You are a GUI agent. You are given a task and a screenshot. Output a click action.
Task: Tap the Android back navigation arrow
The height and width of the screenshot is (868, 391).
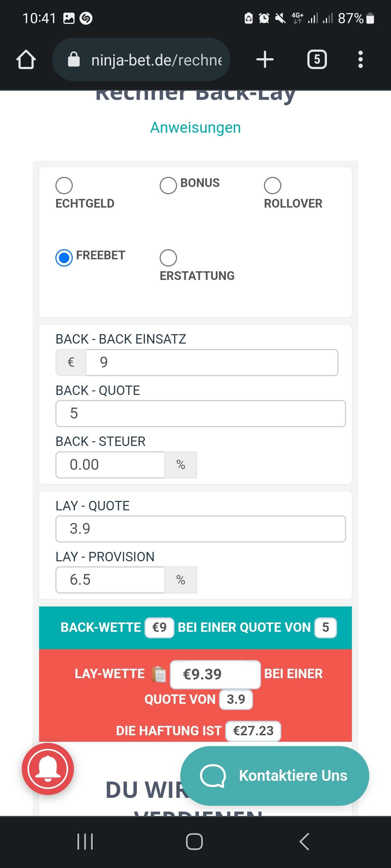coord(304,842)
